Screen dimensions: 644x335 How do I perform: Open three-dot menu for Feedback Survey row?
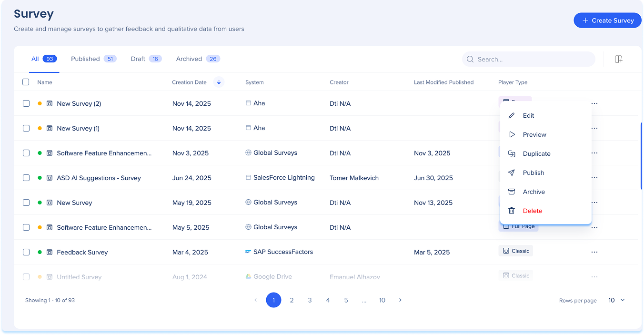594,252
